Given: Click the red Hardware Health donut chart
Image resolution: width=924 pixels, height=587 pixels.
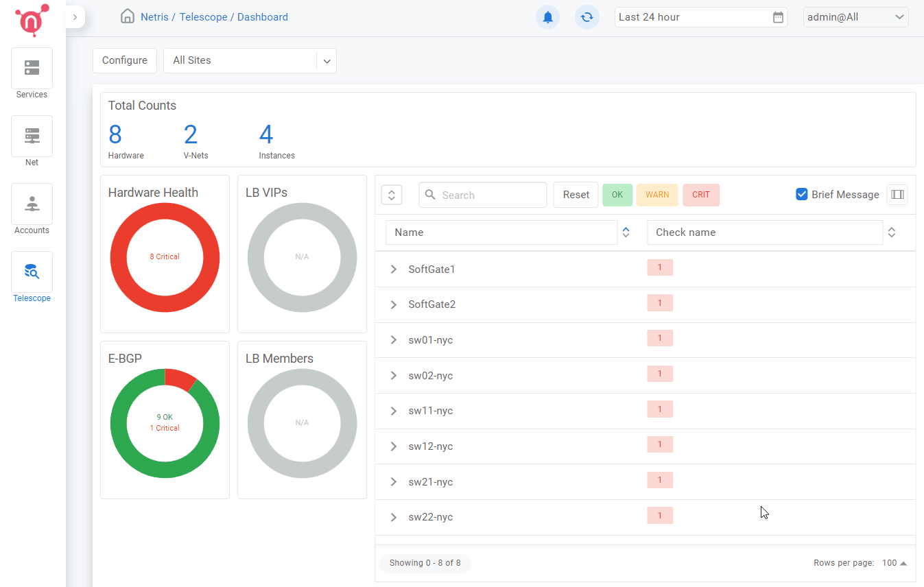Looking at the screenshot, I should coord(119,257).
